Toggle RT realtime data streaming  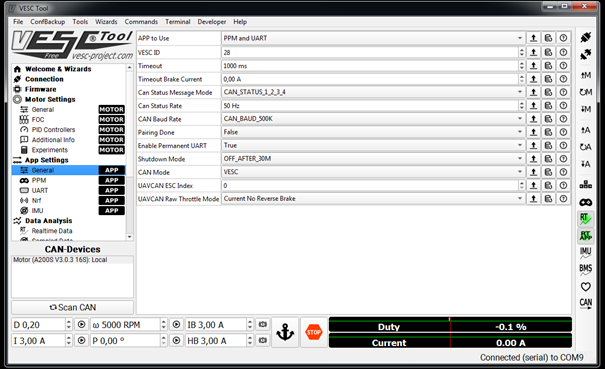[x=585, y=218]
